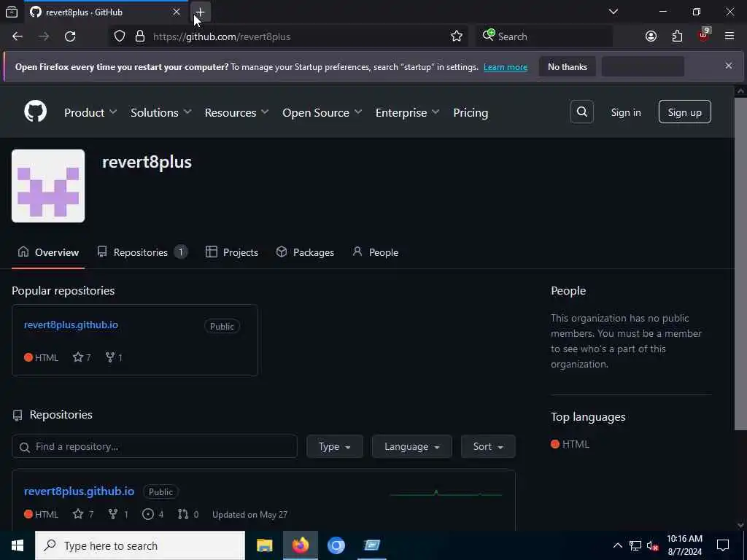
Task: Switch to the Repositories tab
Action: pos(142,252)
